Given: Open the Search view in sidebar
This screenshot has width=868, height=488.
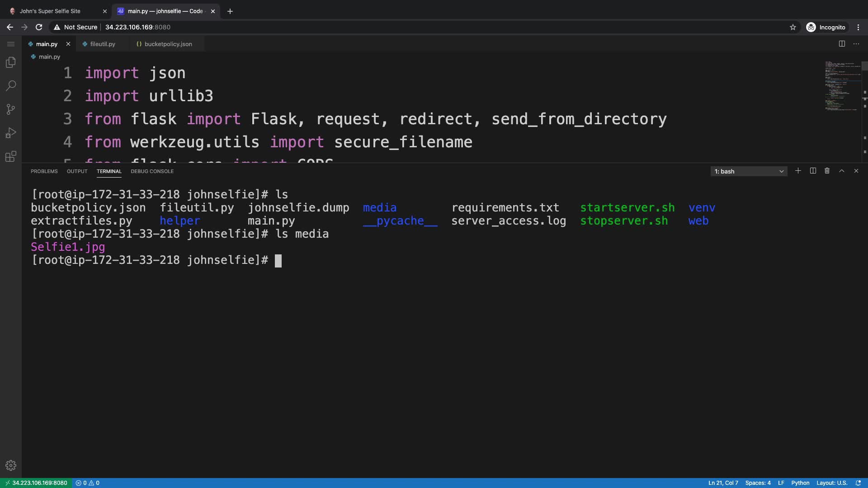Looking at the screenshot, I should pyautogui.click(x=11, y=86).
